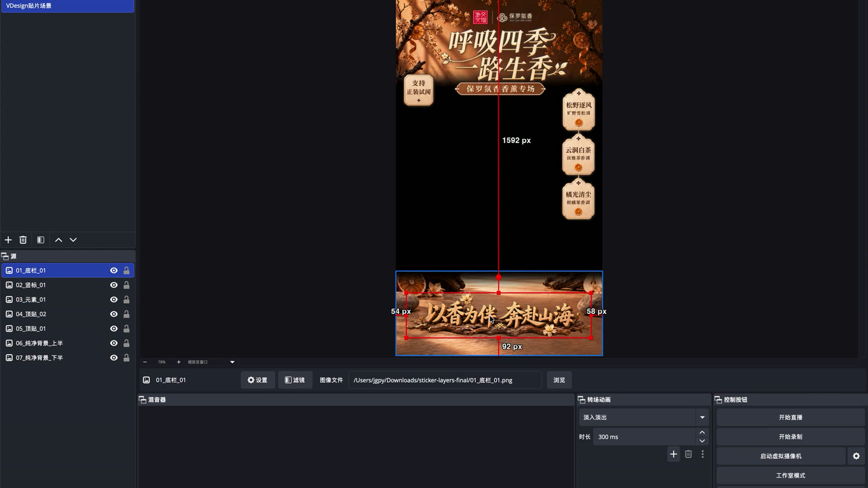
Task: Hide the 02_竖标_01 source
Action: point(114,285)
